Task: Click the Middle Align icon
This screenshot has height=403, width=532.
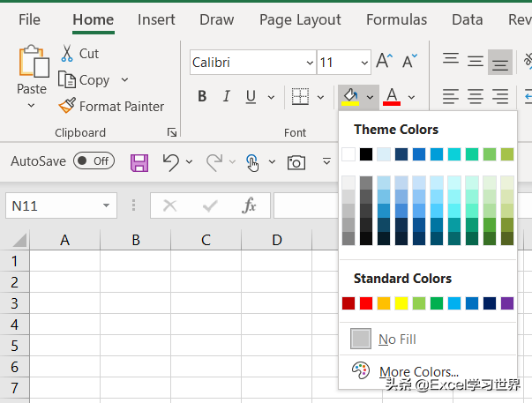Action: [x=476, y=61]
